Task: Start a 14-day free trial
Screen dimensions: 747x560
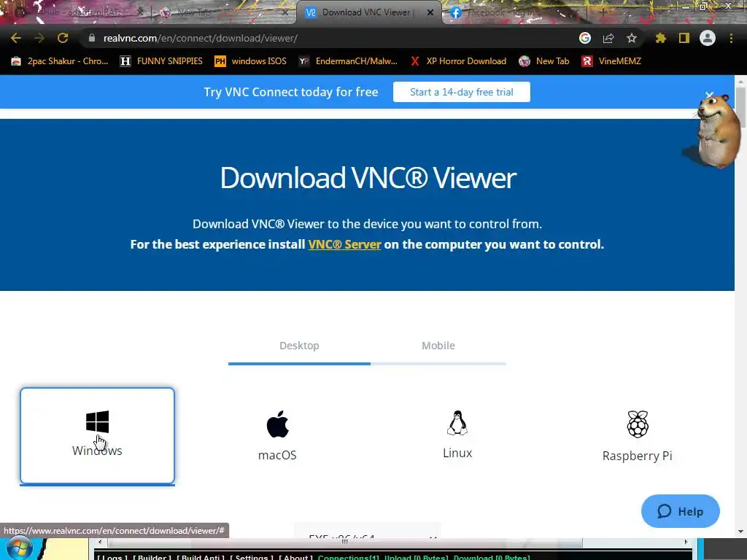Action: click(462, 92)
